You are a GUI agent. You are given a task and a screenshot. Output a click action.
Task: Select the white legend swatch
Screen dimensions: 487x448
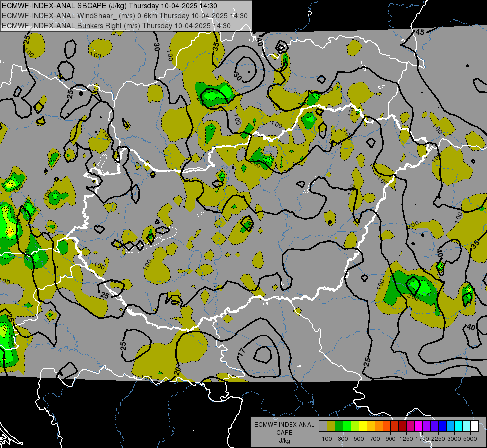(x=474, y=426)
